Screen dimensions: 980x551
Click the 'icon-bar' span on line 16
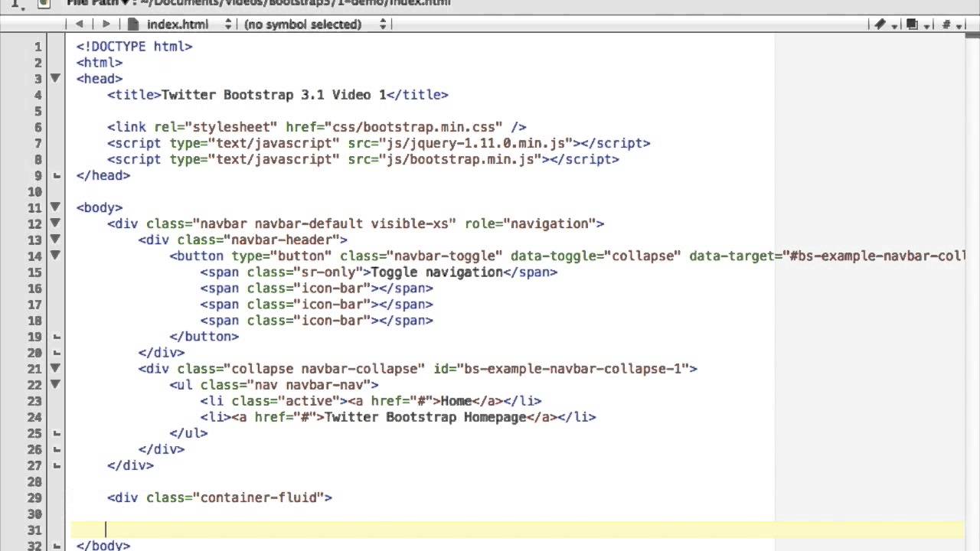tap(317, 288)
